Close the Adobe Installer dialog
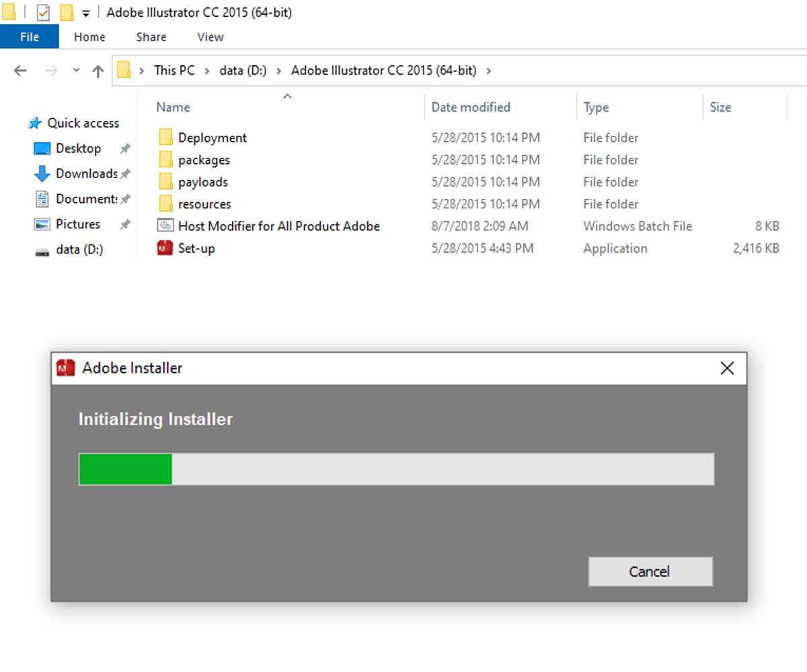This screenshot has width=807, height=672. (x=727, y=368)
